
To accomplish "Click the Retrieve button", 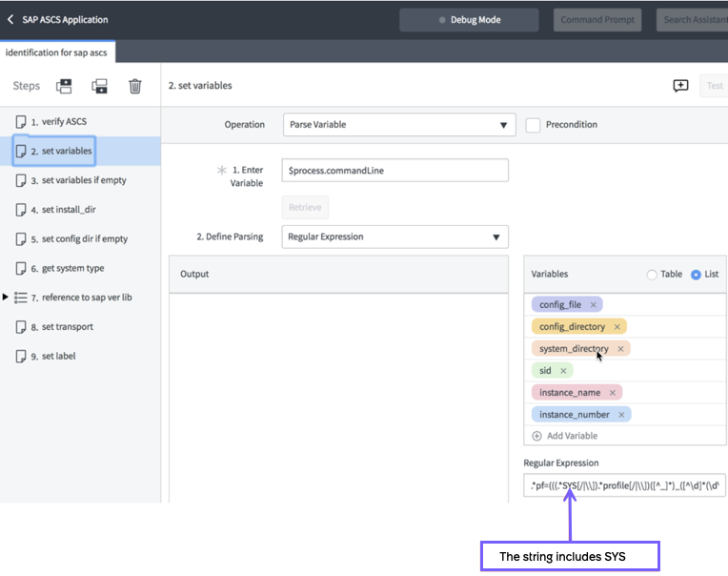I will click(305, 207).
